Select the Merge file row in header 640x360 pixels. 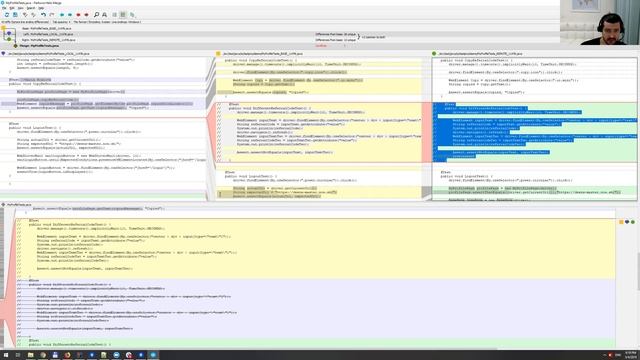[x=39, y=46]
